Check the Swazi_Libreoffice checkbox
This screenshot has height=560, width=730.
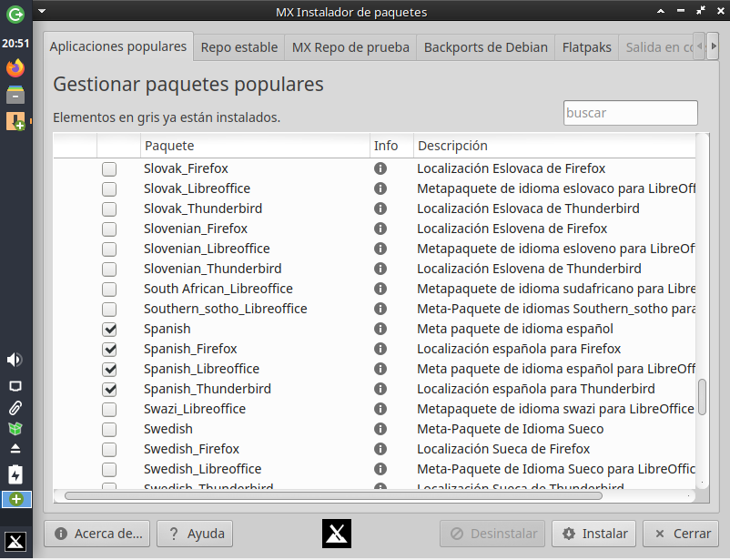point(109,410)
